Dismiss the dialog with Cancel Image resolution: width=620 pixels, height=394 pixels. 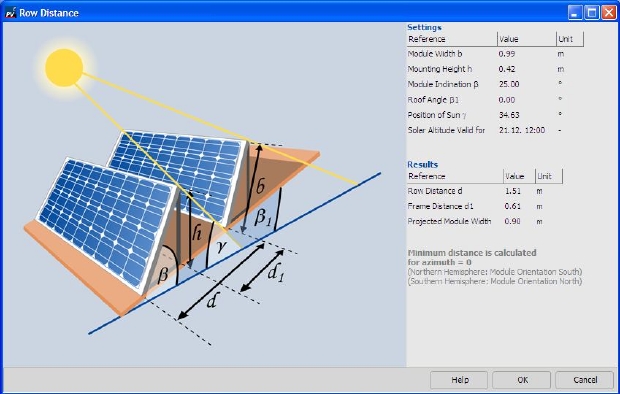click(x=584, y=380)
